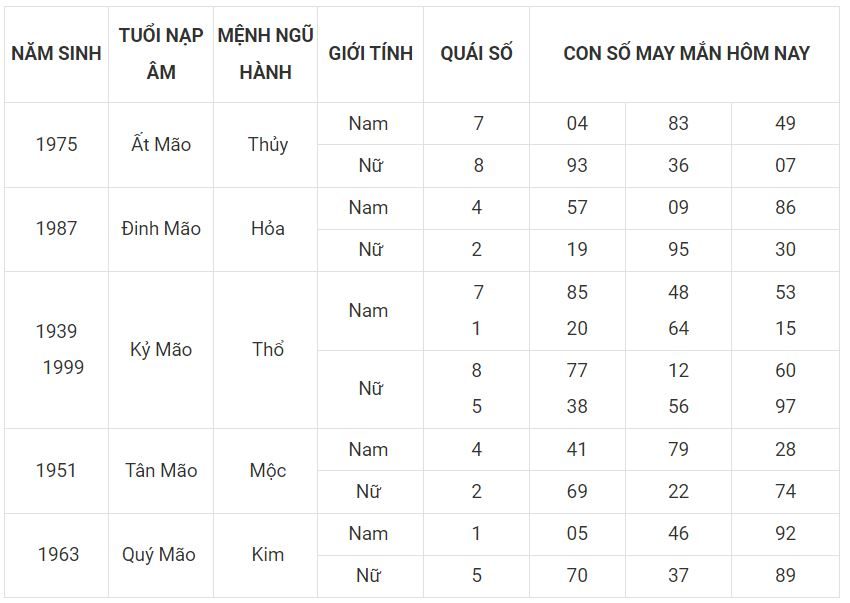The height and width of the screenshot is (603, 850).
Task: Click the NĂM SINH column header
Action: 56,54
